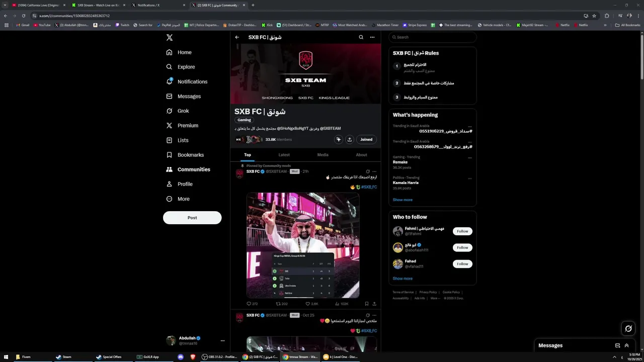The height and width of the screenshot is (362, 644).
Task: Bookmark this page with star icon
Action: tap(594, 16)
